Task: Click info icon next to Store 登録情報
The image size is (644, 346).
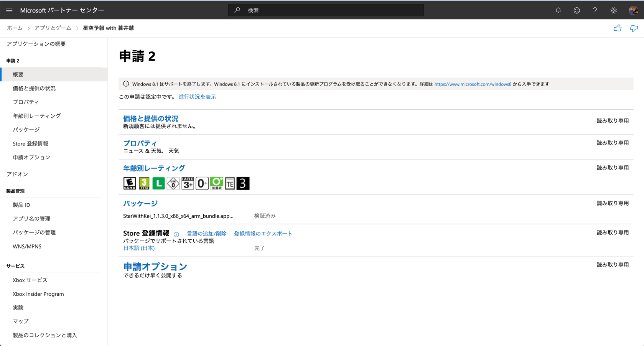Action: (176, 234)
